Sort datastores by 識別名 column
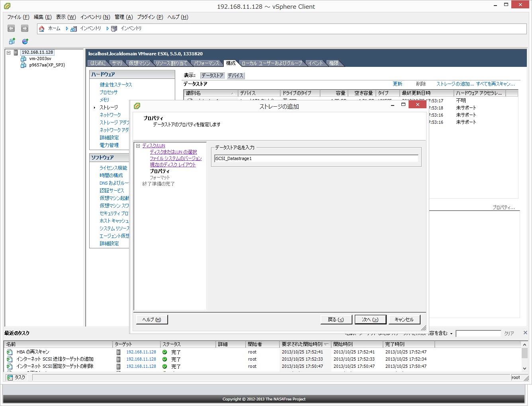 [x=211, y=93]
